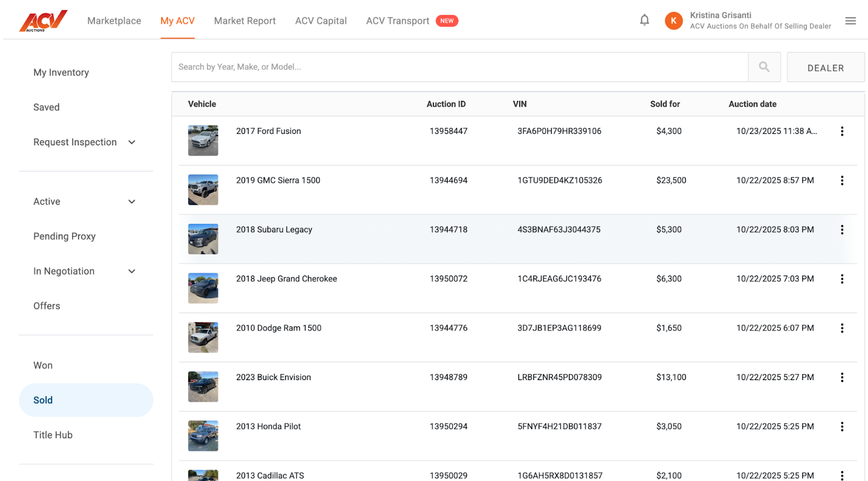The image size is (868, 481).
Task: Click the Vehicle column header
Action: coord(202,104)
